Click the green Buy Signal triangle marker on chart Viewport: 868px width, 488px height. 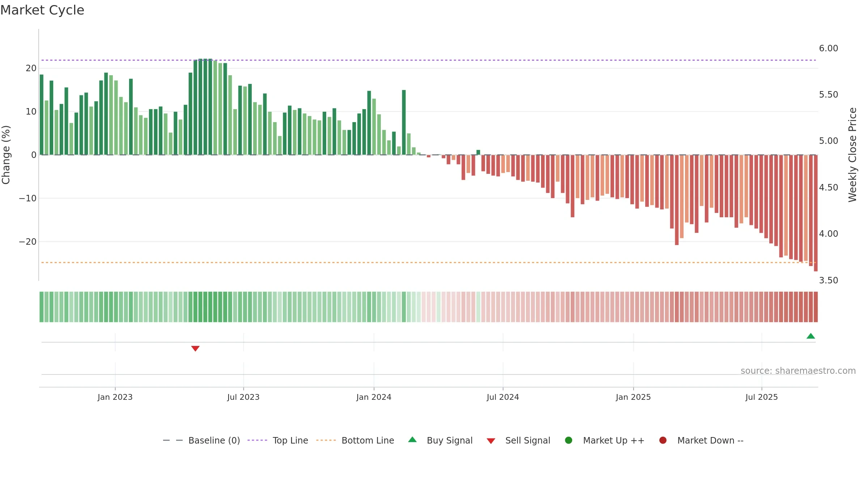click(810, 336)
